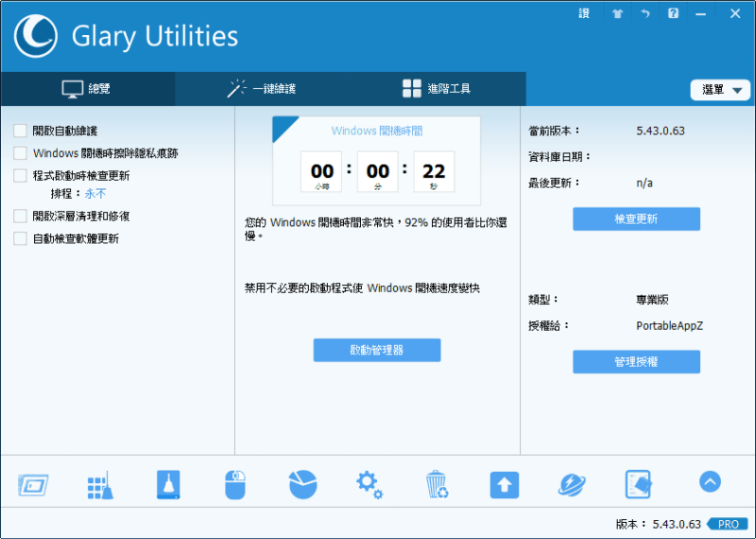The width and height of the screenshot is (756, 539).
Task: Click the Windows 開機時間 heading
Action: pyautogui.click(x=377, y=130)
